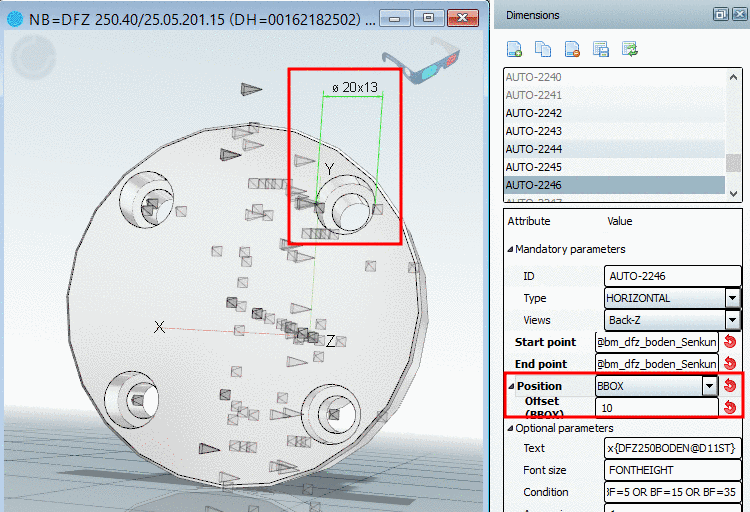
Task: Click the dimension list scrollbar thumb
Action: click(x=733, y=163)
